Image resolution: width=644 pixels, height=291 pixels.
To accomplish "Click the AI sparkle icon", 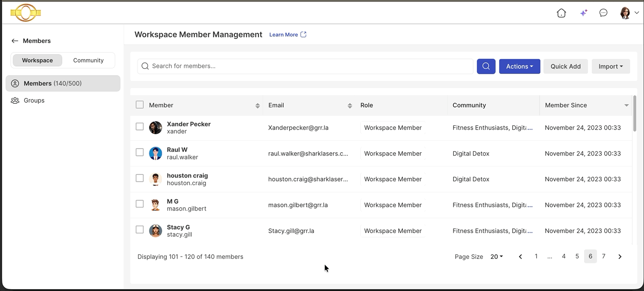I will [583, 13].
